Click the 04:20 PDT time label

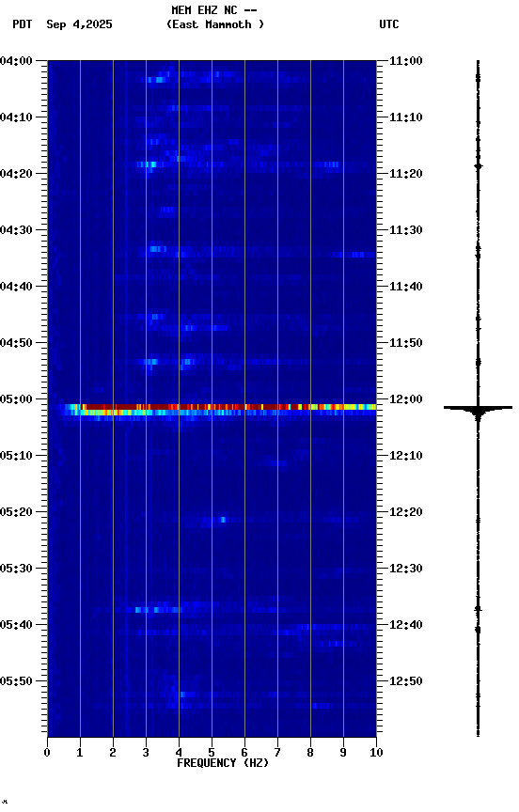(x=16, y=174)
